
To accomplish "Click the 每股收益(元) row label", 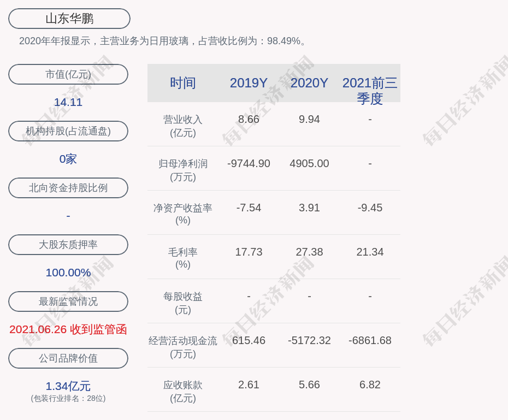I will (183, 303).
